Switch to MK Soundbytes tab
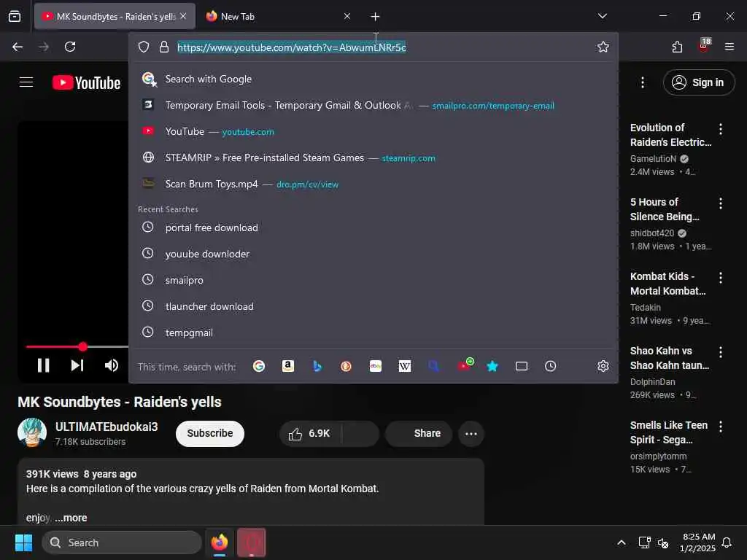 pos(115,17)
